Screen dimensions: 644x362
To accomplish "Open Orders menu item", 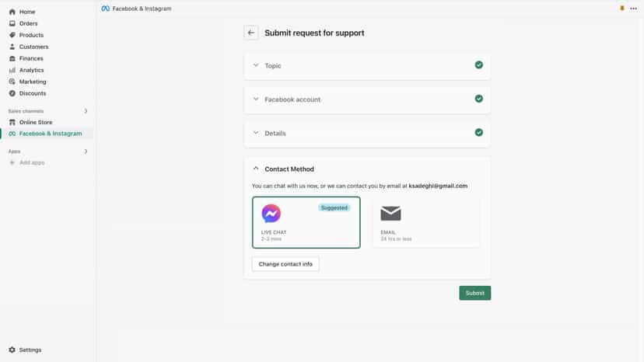I will click(x=28, y=23).
